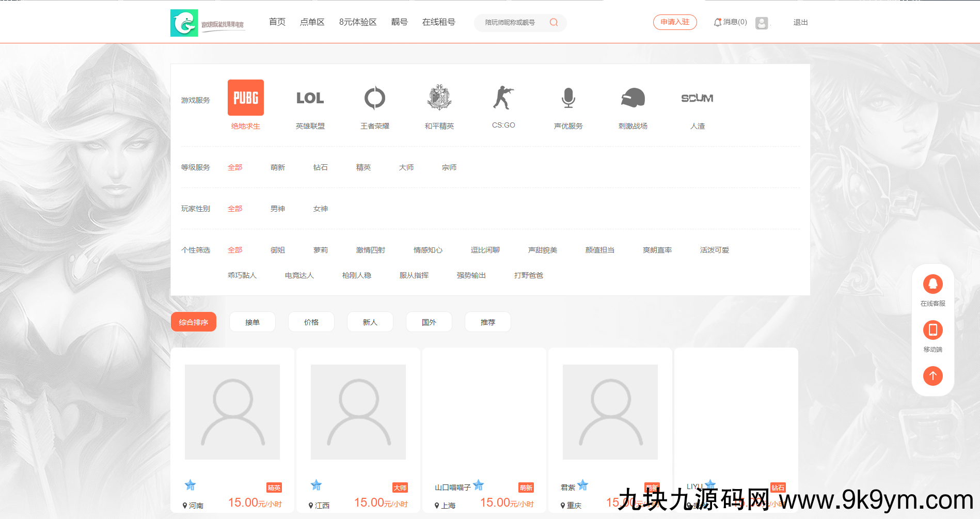This screenshot has height=519, width=980.
Task: Click the 退出 logout link
Action: click(800, 22)
